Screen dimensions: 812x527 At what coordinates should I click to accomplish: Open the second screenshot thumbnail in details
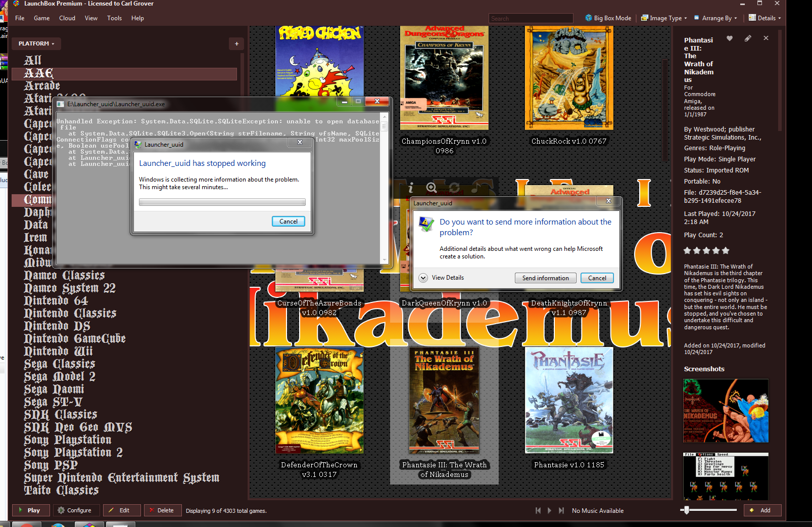pyautogui.click(x=726, y=476)
